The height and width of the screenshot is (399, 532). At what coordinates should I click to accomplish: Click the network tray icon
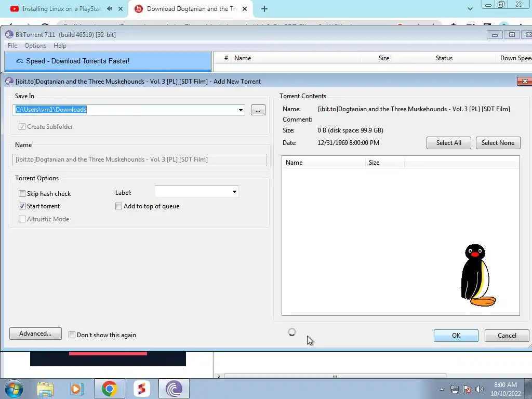454,389
